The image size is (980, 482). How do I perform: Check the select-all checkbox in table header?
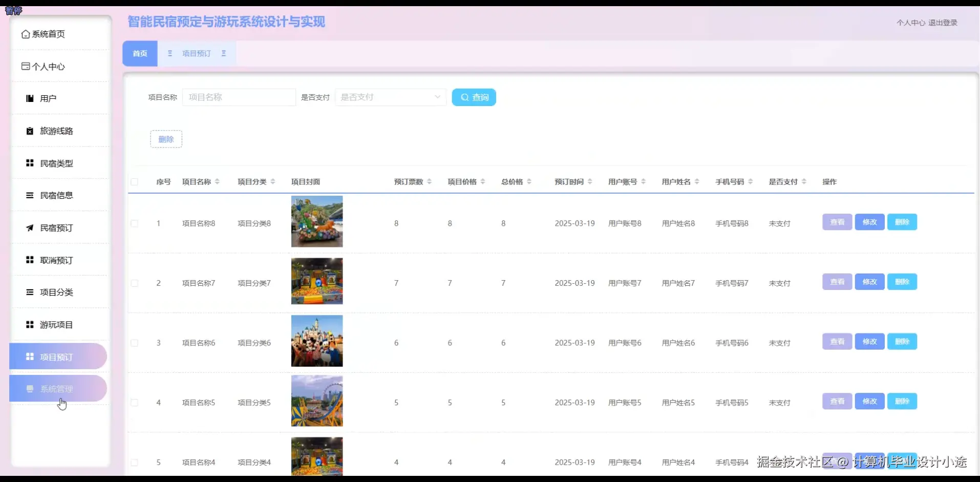(135, 182)
